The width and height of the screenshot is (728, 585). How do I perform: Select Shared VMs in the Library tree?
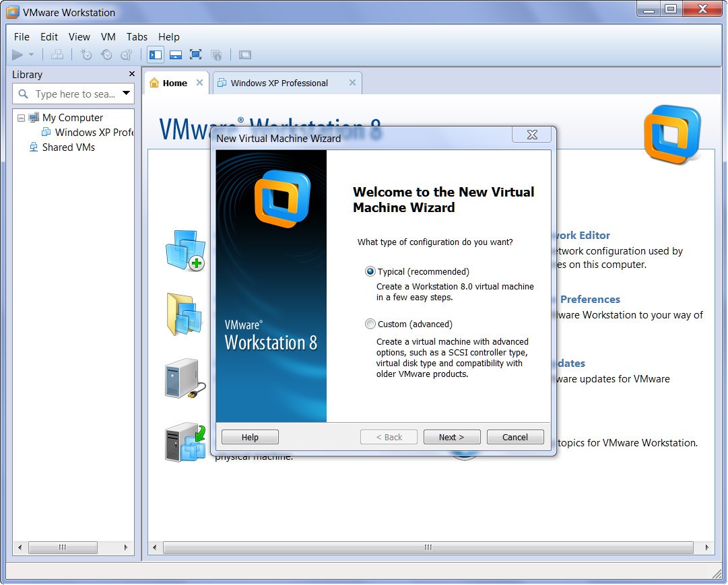[x=68, y=147]
